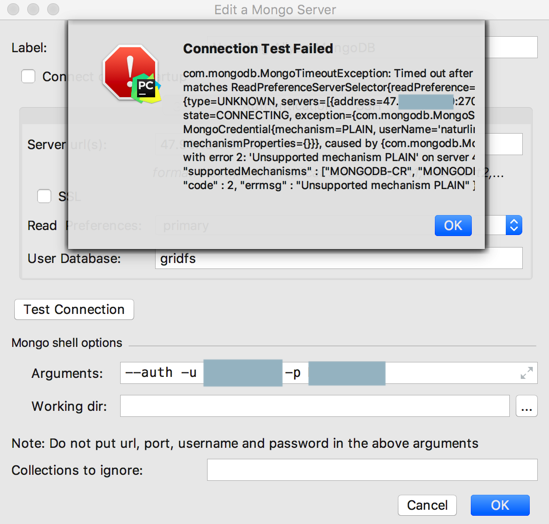
Task: Dismiss the Connection Test Failed dialog with OK
Action: [453, 225]
